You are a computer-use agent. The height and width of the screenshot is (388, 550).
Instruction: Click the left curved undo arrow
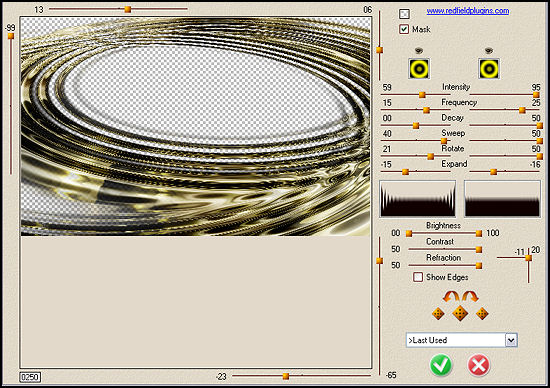(x=451, y=297)
